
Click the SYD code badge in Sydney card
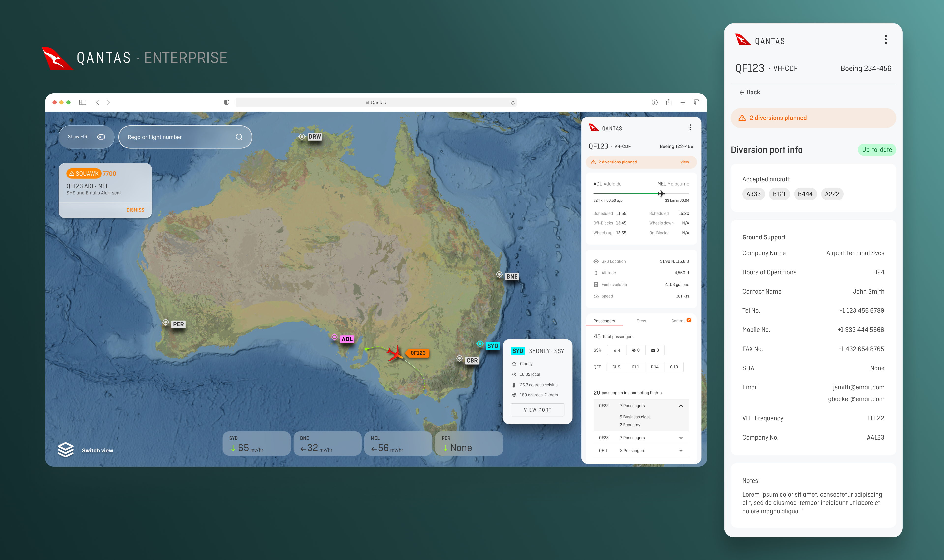point(518,351)
